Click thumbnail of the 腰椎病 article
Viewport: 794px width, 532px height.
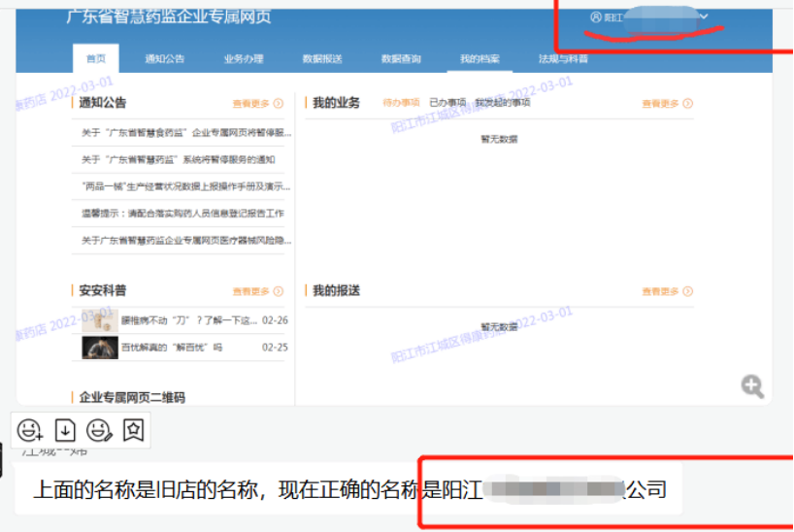[x=100, y=320]
